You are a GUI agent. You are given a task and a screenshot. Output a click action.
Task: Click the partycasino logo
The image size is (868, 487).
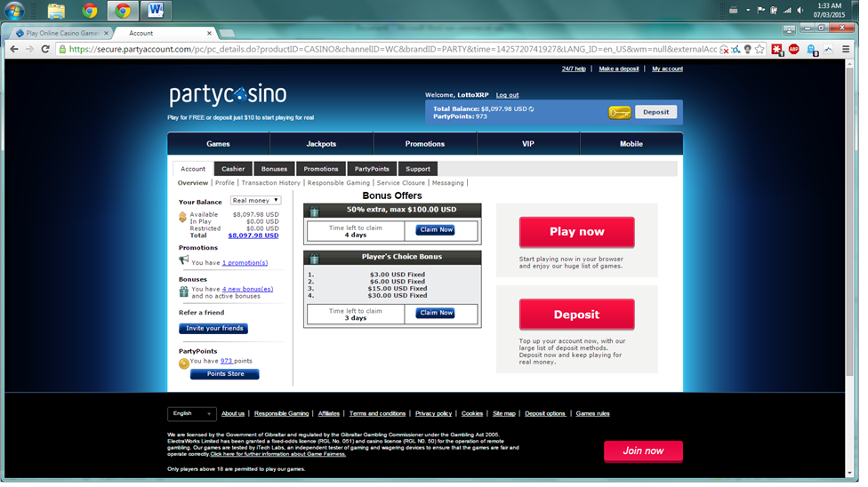click(x=228, y=94)
